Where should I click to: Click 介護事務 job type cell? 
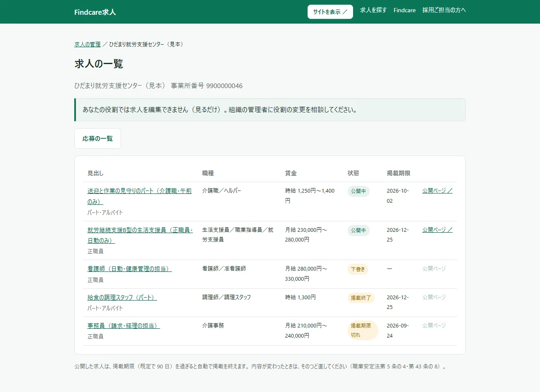pyautogui.click(x=213, y=325)
